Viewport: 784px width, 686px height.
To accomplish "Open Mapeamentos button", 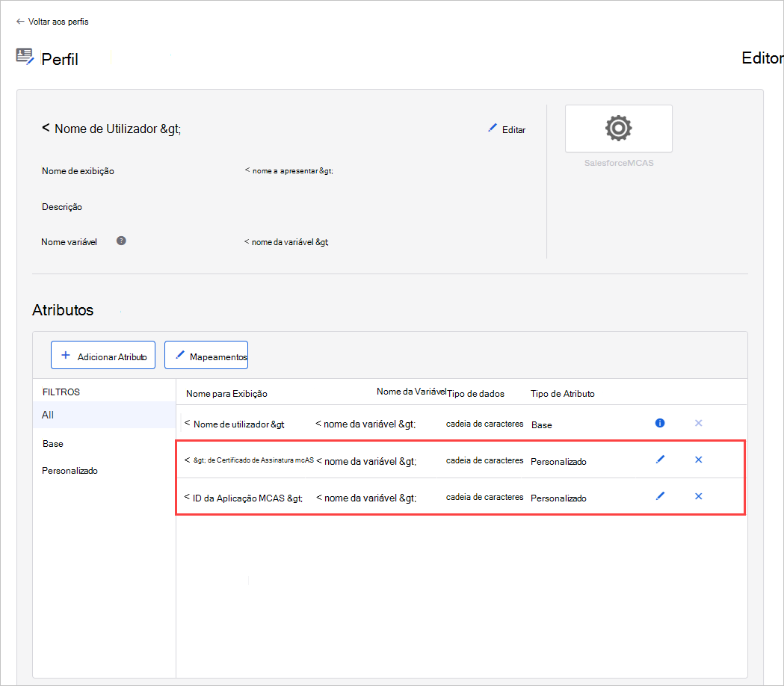I will (x=206, y=355).
